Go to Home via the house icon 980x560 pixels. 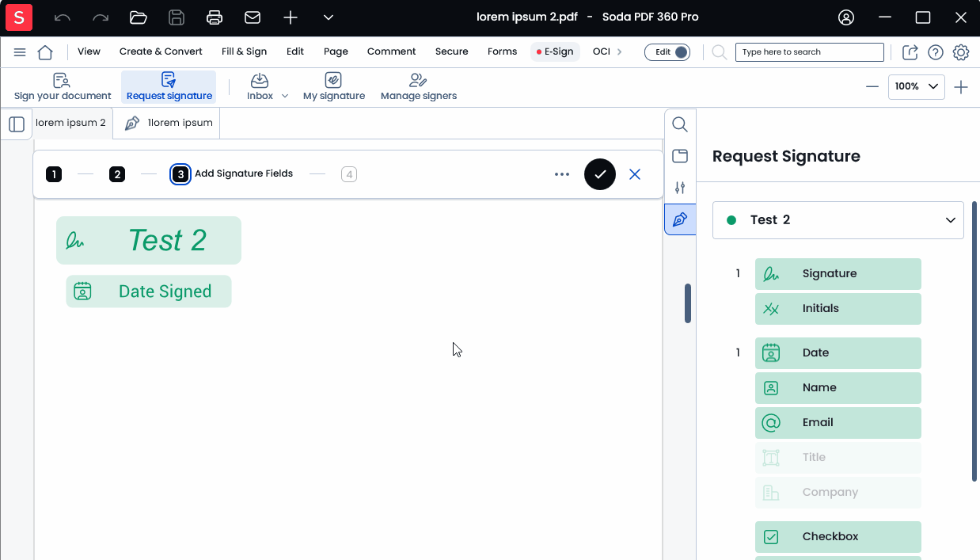point(45,52)
